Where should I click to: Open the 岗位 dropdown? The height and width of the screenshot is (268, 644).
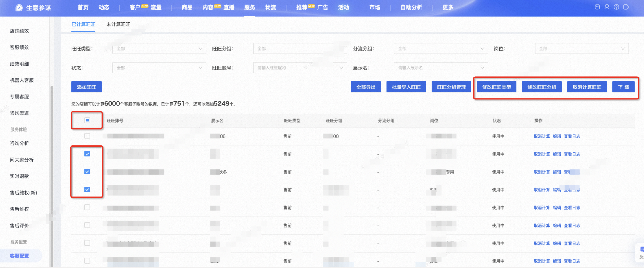coord(581,48)
